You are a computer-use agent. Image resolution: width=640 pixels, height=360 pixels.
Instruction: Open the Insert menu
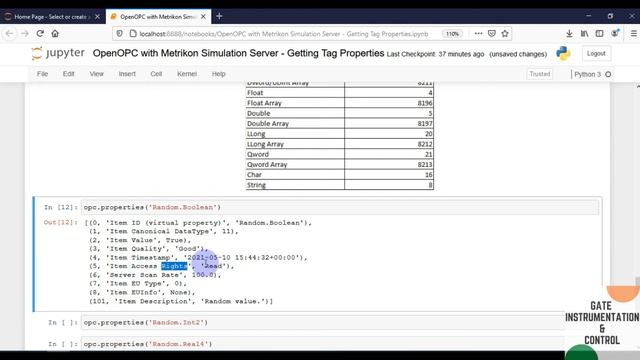coord(127,74)
